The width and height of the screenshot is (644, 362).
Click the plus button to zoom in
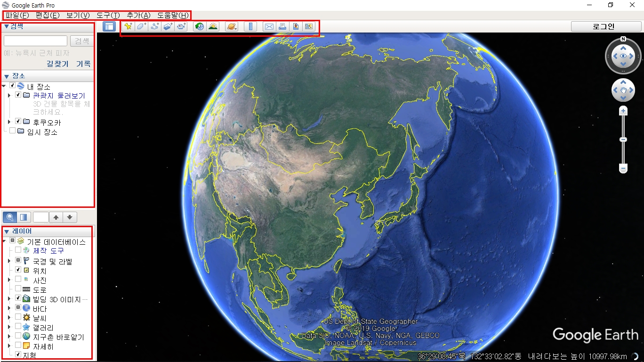[623, 111]
